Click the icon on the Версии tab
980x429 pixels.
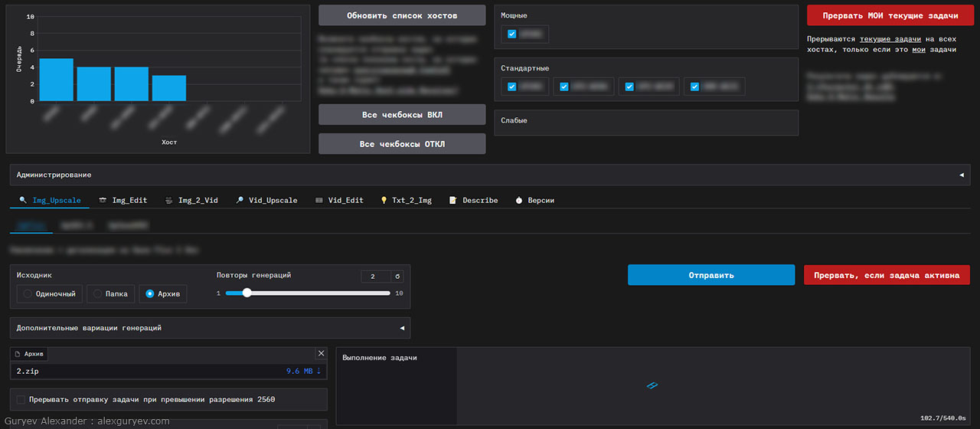click(x=518, y=200)
